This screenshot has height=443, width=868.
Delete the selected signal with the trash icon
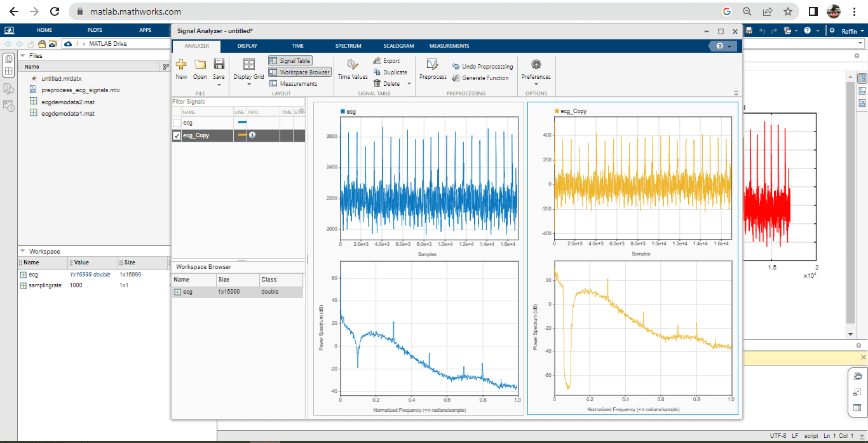pyautogui.click(x=377, y=83)
